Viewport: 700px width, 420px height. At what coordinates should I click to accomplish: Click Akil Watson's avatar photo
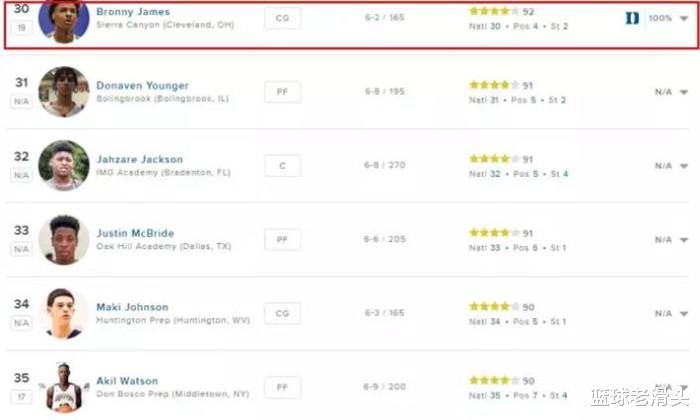click(x=64, y=387)
